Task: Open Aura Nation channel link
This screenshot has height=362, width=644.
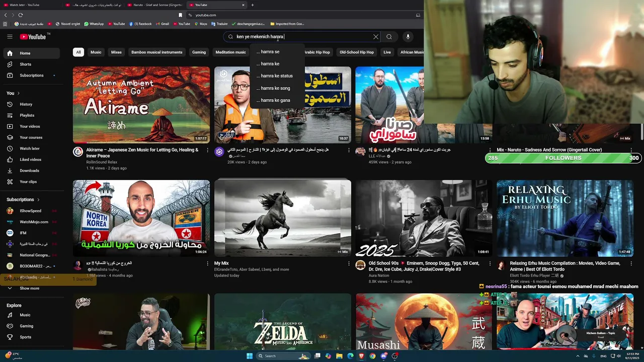Action: tap(379, 276)
